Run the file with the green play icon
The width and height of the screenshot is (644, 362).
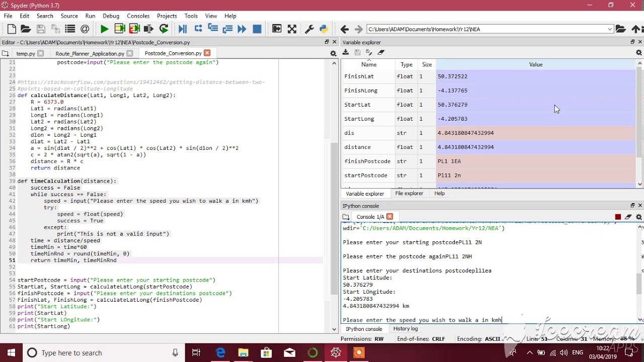click(104, 29)
